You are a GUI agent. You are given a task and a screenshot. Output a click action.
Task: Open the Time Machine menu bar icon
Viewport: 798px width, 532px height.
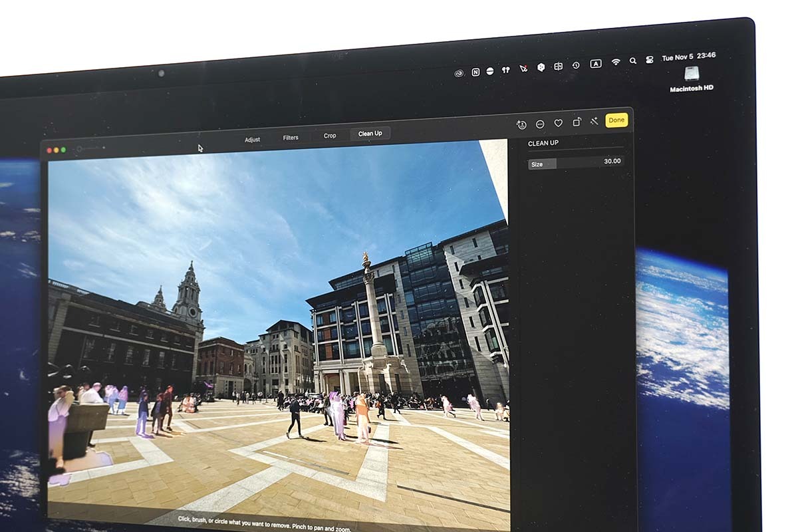(x=576, y=65)
